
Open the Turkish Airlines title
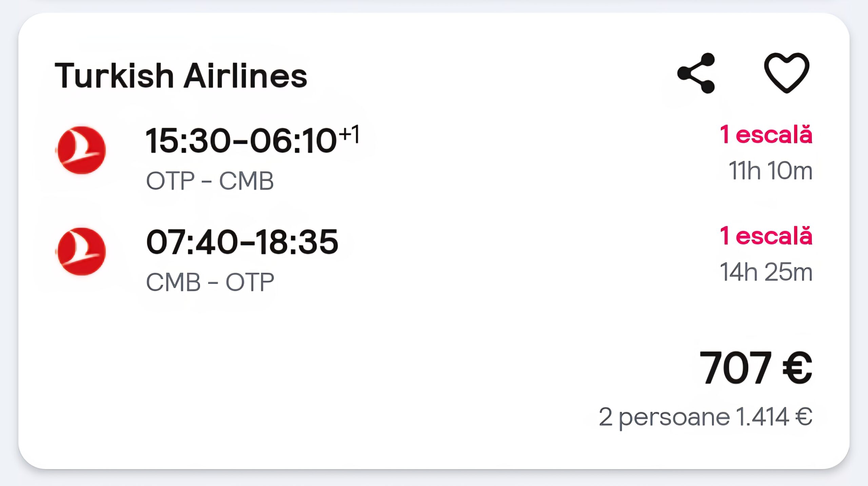pos(181,75)
